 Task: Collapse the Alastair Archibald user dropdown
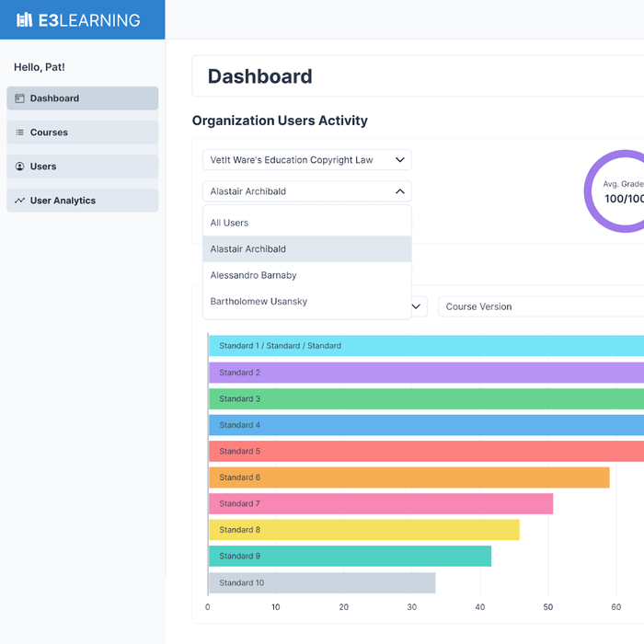tap(306, 191)
